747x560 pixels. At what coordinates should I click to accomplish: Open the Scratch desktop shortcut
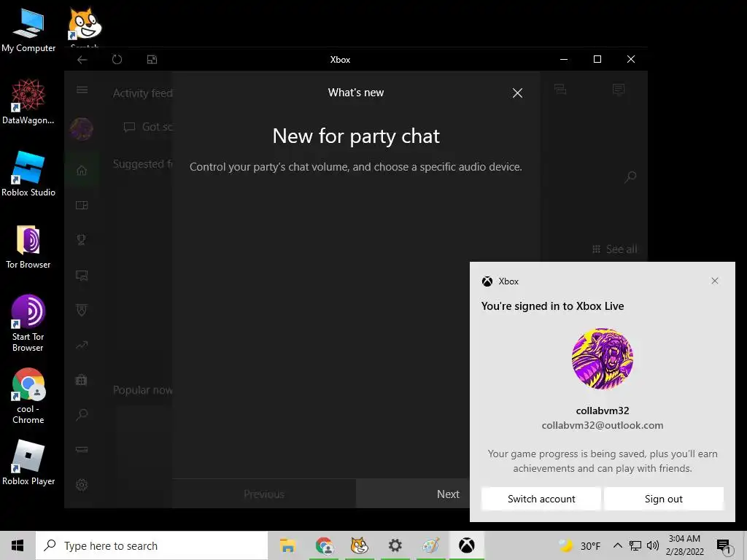[x=85, y=26]
